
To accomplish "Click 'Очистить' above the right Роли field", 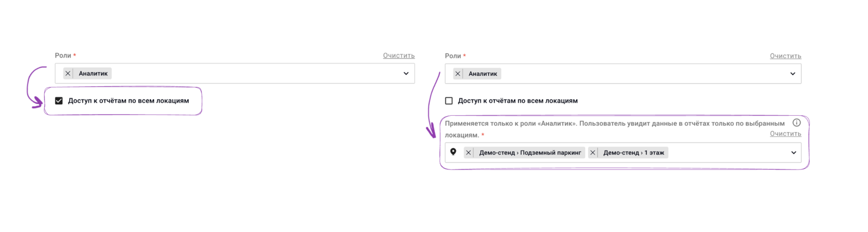I will (x=785, y=56).
